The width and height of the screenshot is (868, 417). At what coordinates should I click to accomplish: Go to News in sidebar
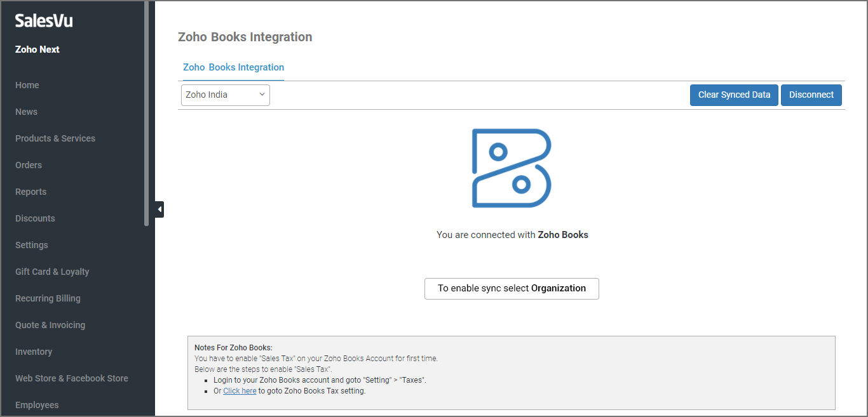(27, 112)
